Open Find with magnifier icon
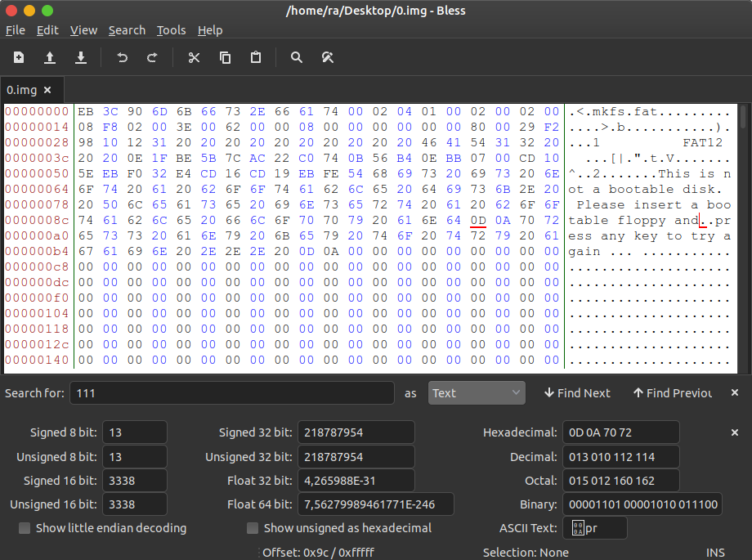The height and width of the screenshot is (560, 752). pyautogui.click(x=297, y=58)
